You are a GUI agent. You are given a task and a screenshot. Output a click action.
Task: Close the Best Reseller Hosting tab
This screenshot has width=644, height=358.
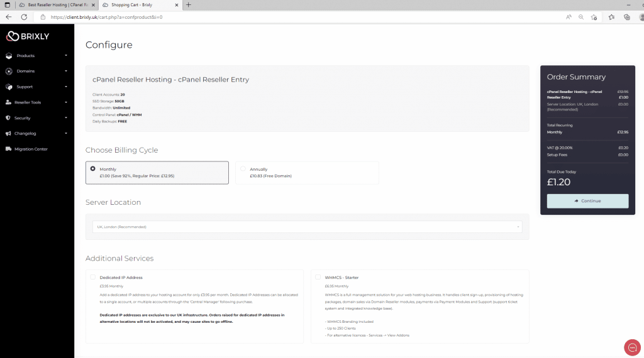click(x=93, y=5)
